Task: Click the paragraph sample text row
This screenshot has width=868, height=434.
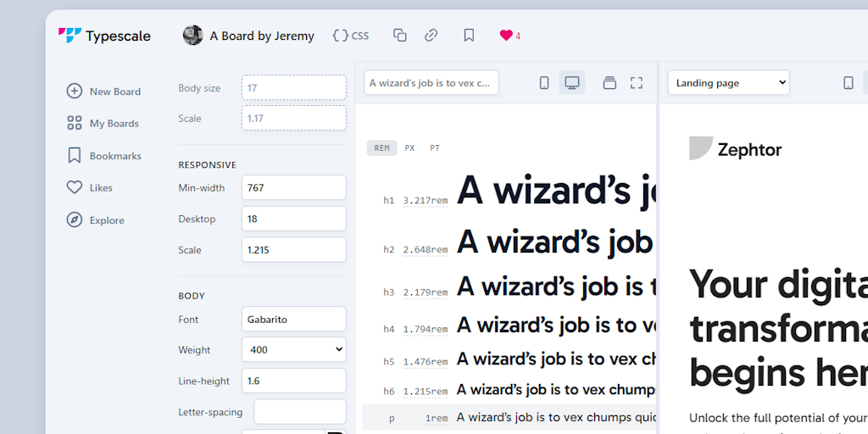Action: [509, 417]
